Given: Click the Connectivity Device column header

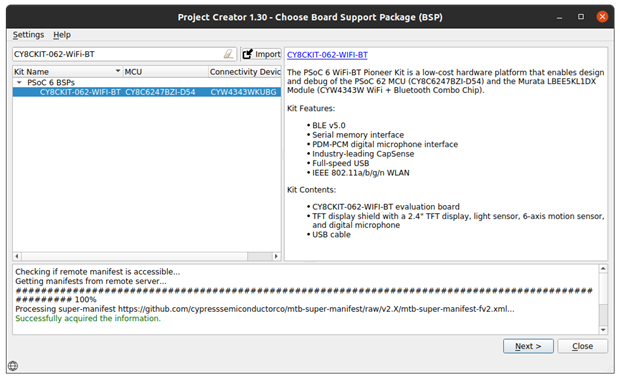Looking at the screenshot, I should click(x=245, y=72).
